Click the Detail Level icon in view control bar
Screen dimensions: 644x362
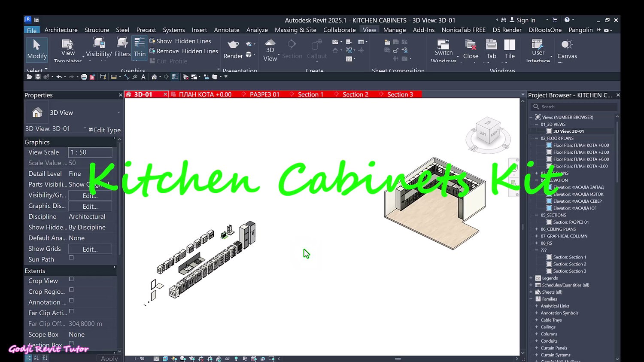(x=156, y=359)
